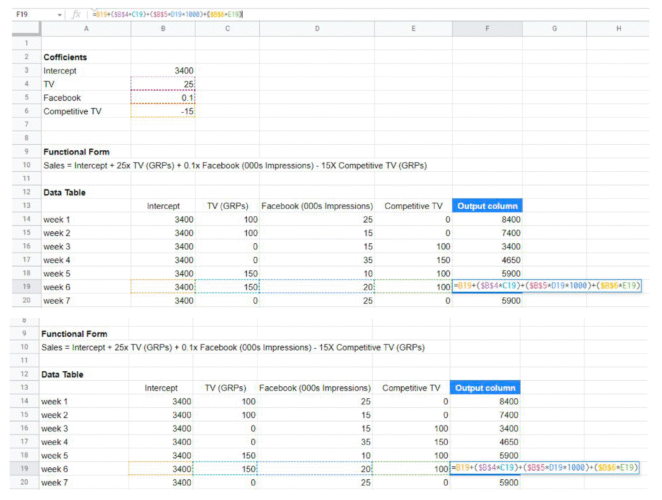The image size is (662, 500).
Task: Select row 4 header
Action: [26, 84]
